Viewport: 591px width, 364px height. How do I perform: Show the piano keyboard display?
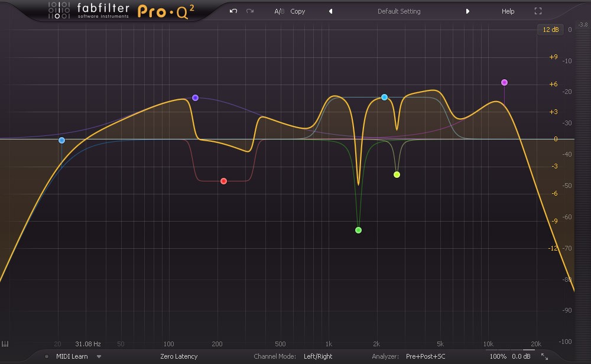(x=5, y=344)
